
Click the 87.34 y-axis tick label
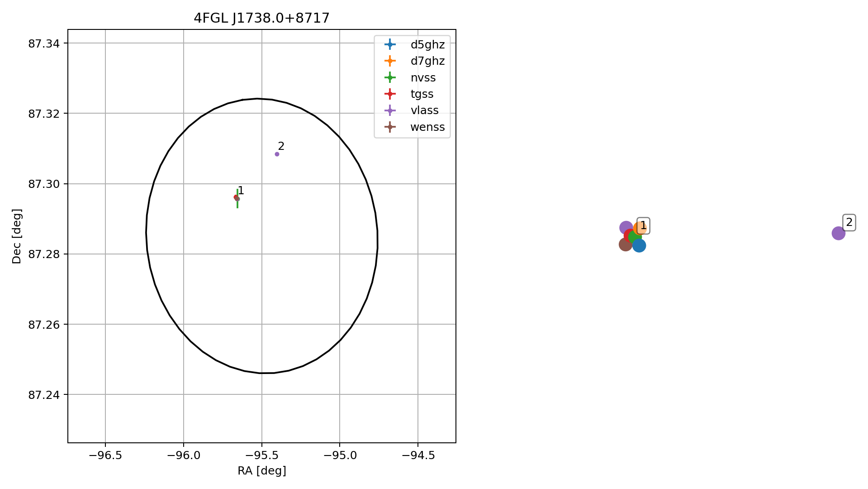[x=43, y=43]
